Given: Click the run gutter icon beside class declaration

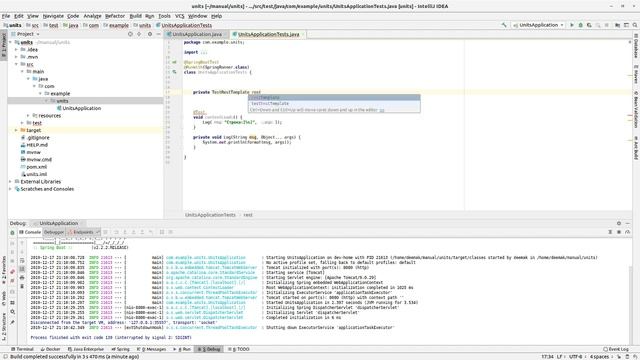Looking at the screenshot, I should (x=174, y=72).
